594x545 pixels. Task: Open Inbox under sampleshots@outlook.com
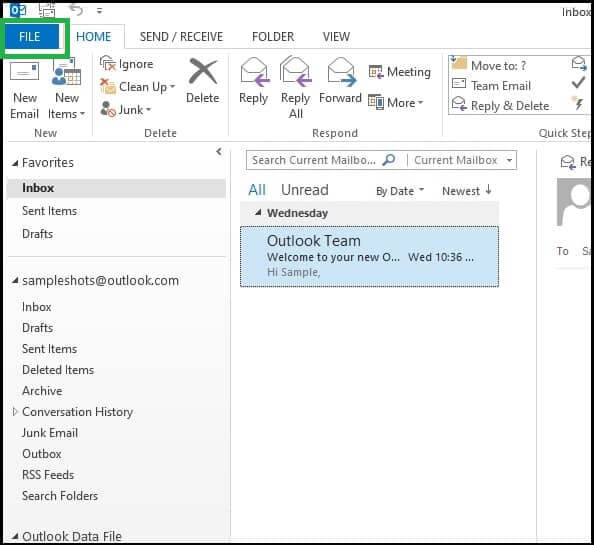(x=36, y=307)
